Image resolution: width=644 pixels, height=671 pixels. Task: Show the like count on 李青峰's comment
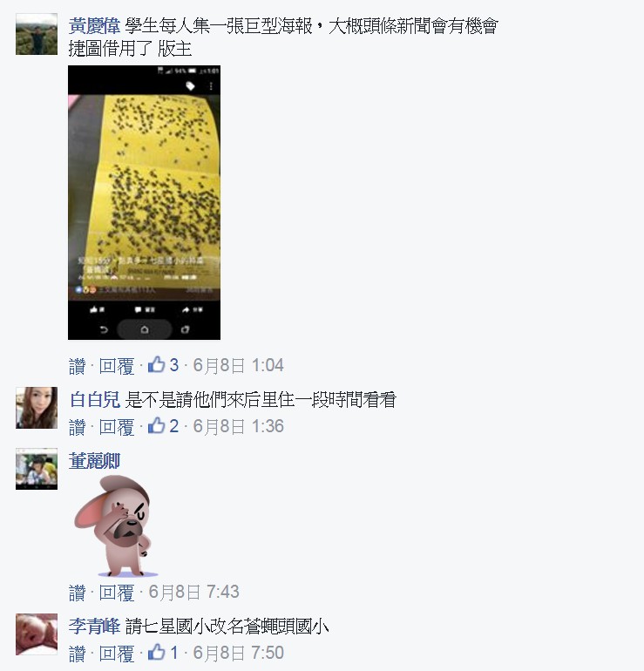click(163, 652)
